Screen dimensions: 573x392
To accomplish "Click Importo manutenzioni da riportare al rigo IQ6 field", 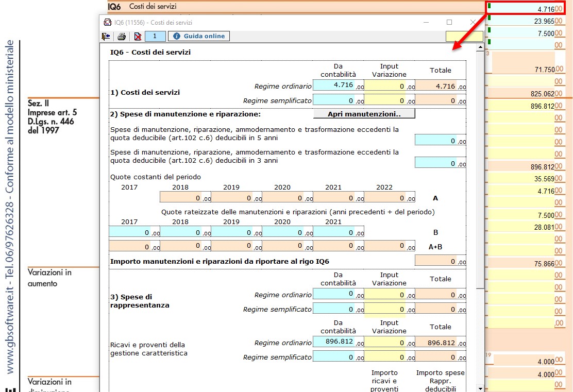I will point(441,261).
